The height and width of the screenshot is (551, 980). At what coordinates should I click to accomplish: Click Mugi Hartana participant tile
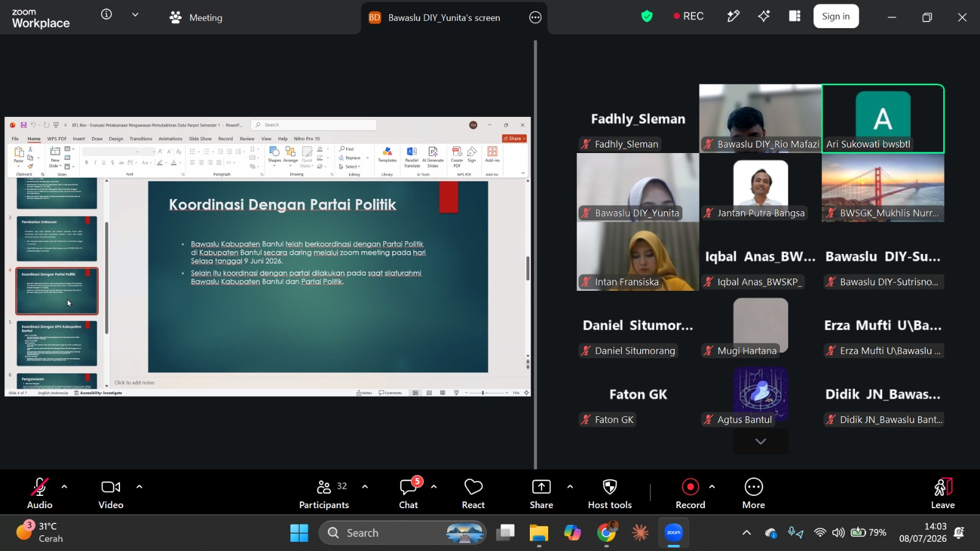761,325
